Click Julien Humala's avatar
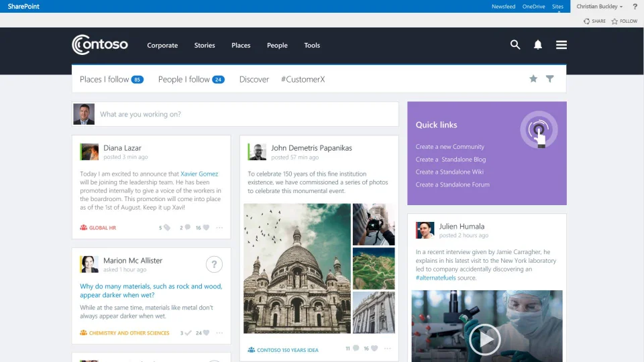Viewport: 644px width, 362px height. point(425,230)
